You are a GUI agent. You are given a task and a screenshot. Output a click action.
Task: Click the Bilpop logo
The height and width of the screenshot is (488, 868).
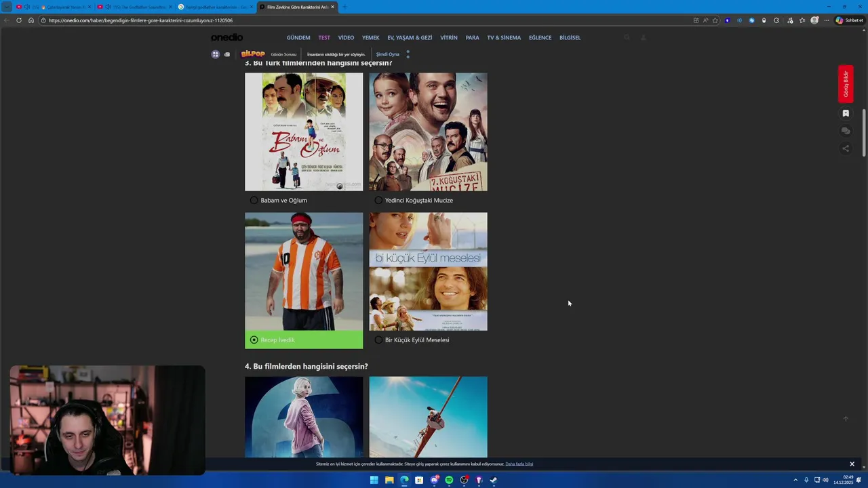tap(253, 54)
